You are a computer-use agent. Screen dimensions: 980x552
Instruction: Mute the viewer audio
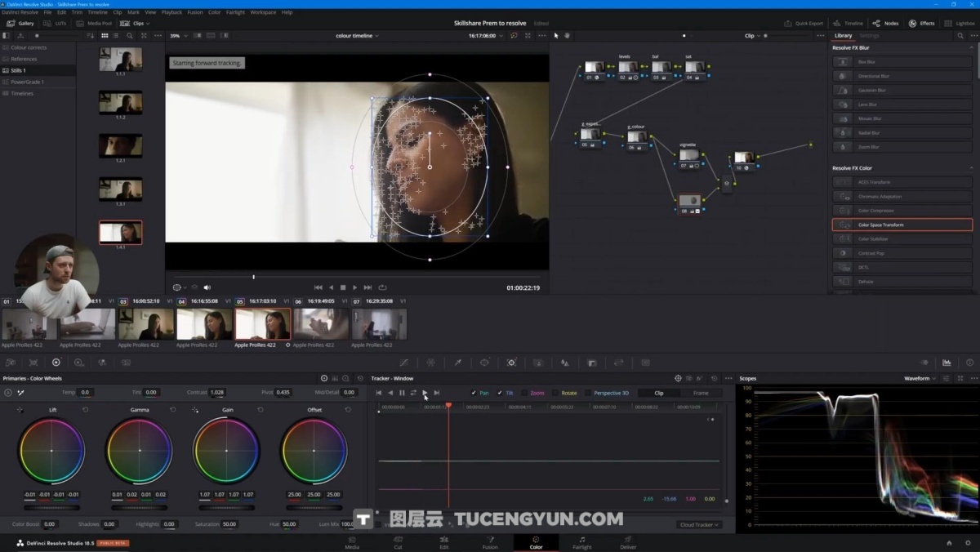[207, 287]
